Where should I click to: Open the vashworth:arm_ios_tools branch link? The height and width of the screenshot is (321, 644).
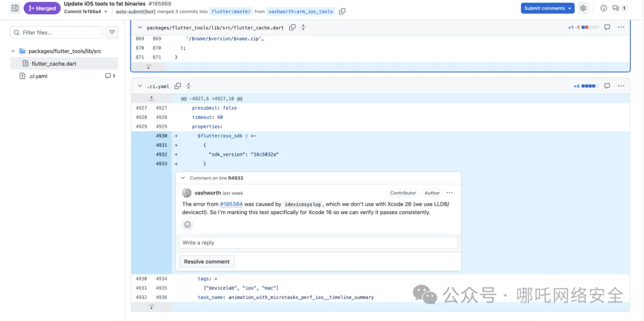(x=301, y=11)
